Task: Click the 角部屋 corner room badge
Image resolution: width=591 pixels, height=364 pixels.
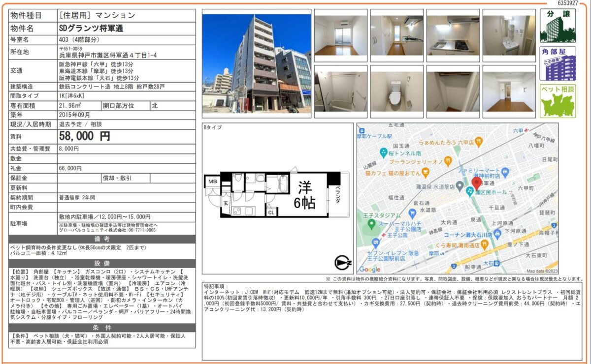Action: click(x=558, y=64)
